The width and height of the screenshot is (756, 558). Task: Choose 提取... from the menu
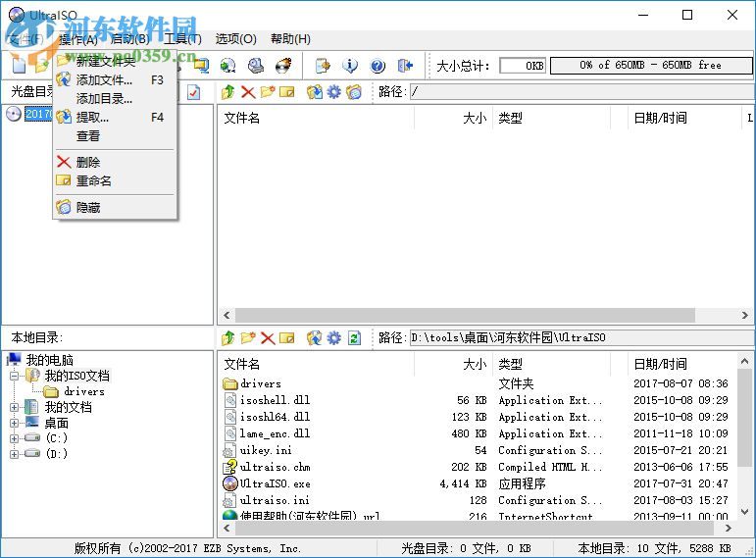[x=115, y=118]
